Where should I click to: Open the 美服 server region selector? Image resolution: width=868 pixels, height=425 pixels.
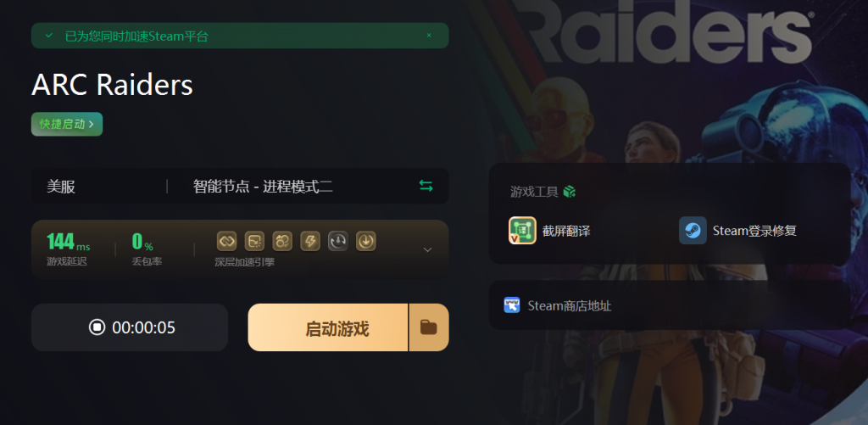(61, 187)
